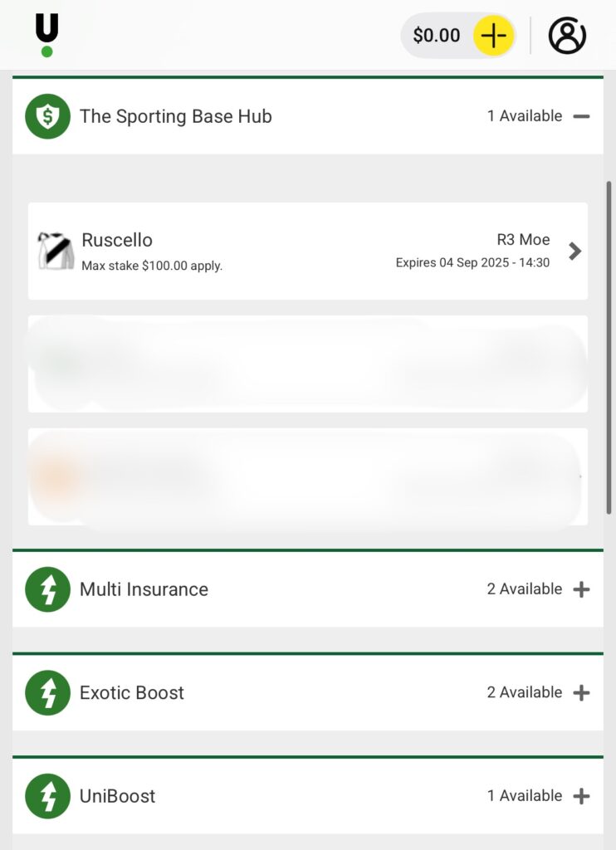Click the Multi Insurance lightning icon
The image size is (616, 850).
click(47, 589)
